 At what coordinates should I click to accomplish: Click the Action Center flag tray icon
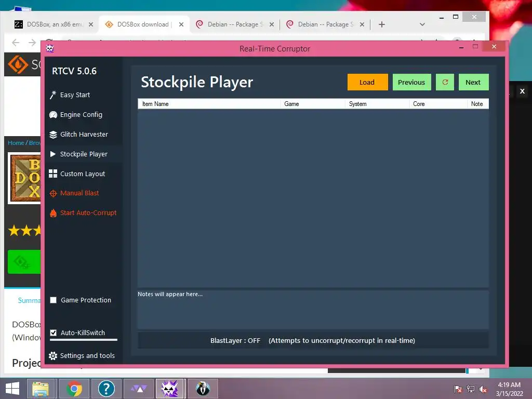[458, 389]
